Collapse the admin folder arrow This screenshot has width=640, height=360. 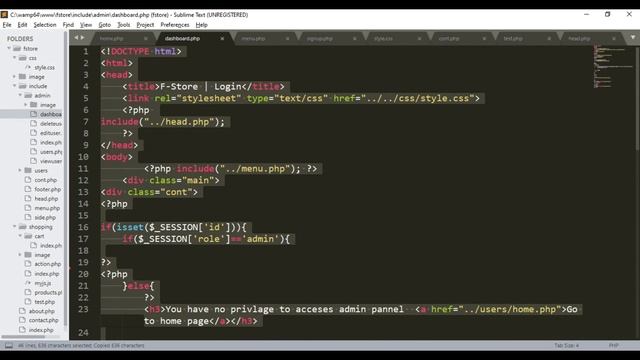20,95
